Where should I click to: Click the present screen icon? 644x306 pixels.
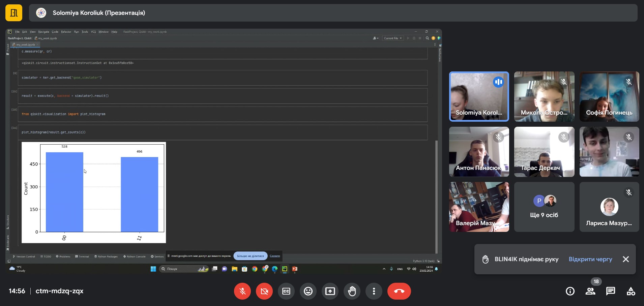pyautogui.click(x=330, y=291)
